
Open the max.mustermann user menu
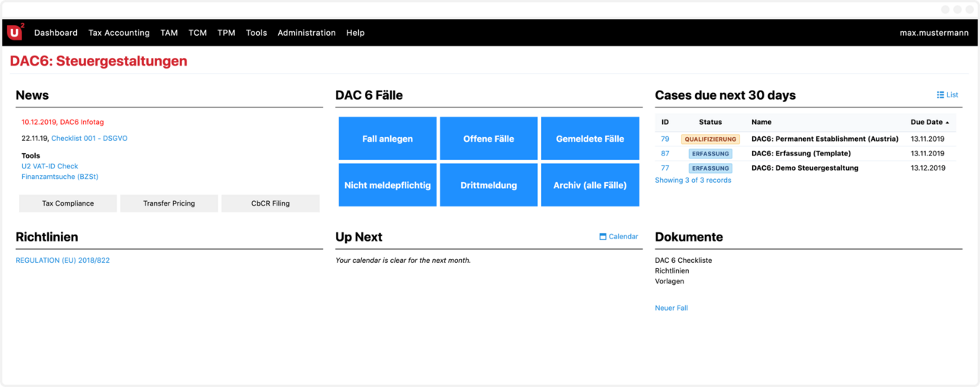point(934,33)
